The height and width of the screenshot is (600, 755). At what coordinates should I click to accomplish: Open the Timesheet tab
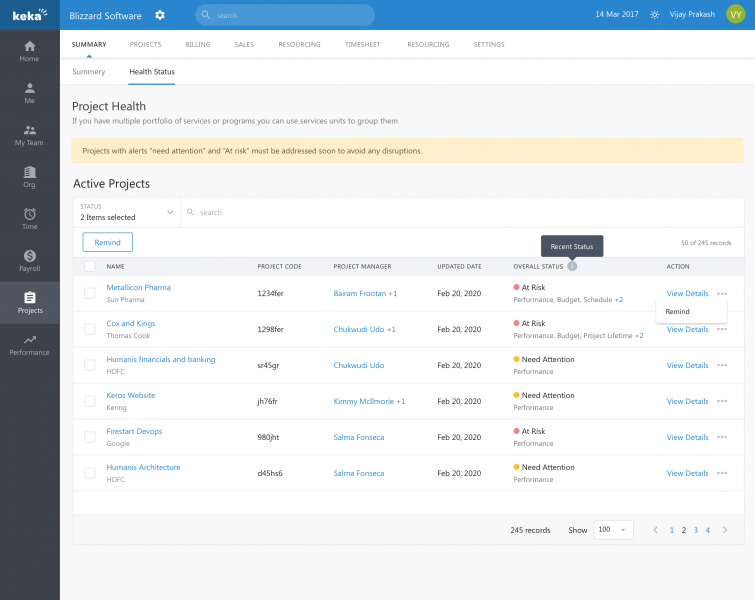(363, 44)
